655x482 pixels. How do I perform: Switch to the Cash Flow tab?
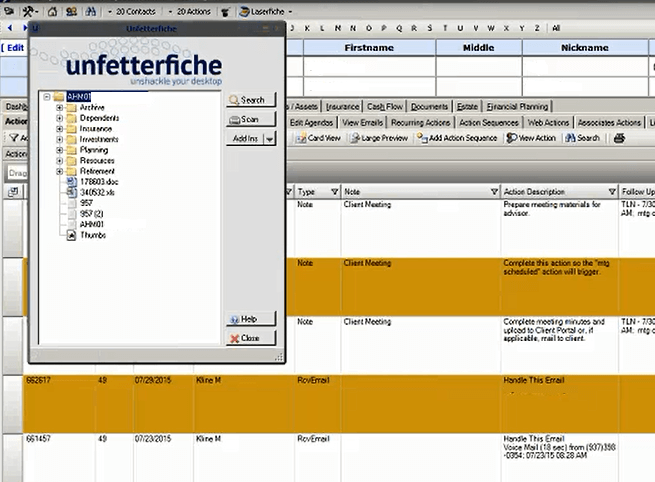pos(384,107)
